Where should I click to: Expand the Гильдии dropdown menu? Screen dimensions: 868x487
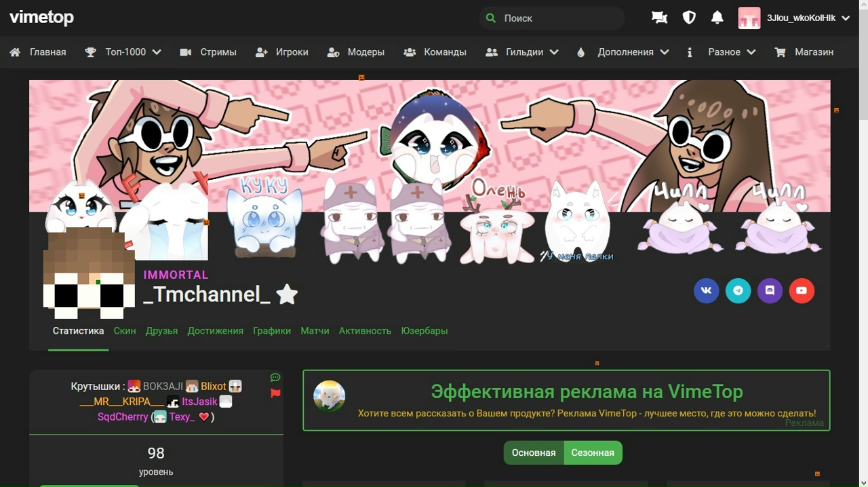pyautogui.click(x=522, y=52)
